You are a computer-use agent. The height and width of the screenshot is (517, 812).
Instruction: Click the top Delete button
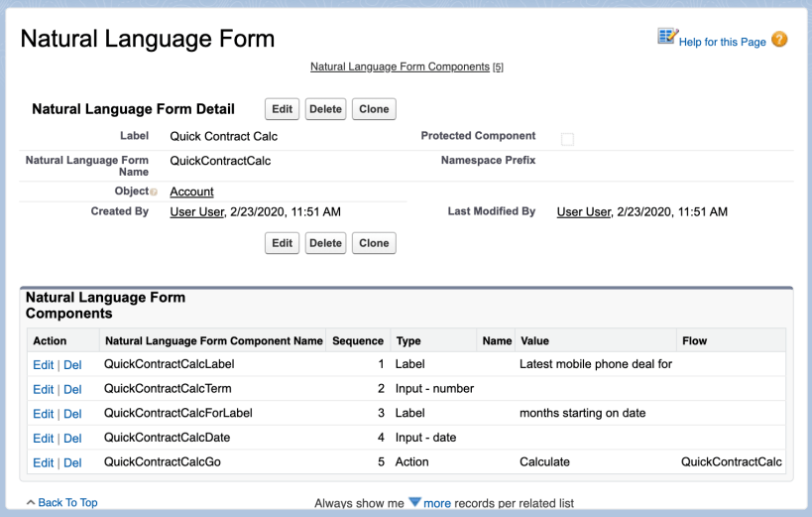click(x=324, y=109)
